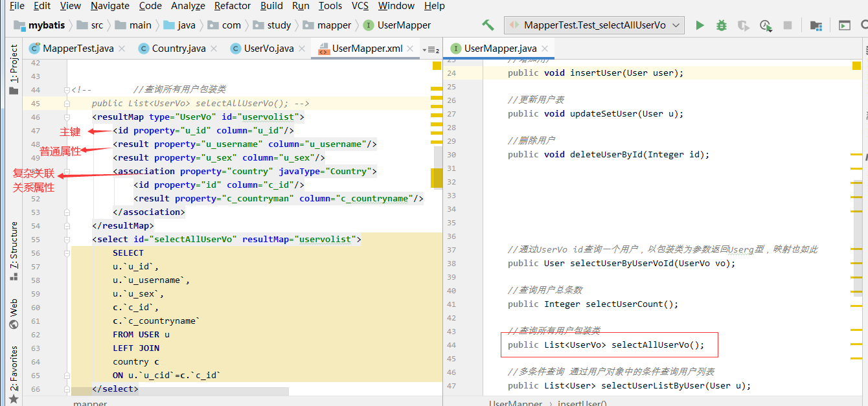The width and height of the screenshot is (868, 406).
Task: Click the src breadcrumb
Action: tap(89, 25)
